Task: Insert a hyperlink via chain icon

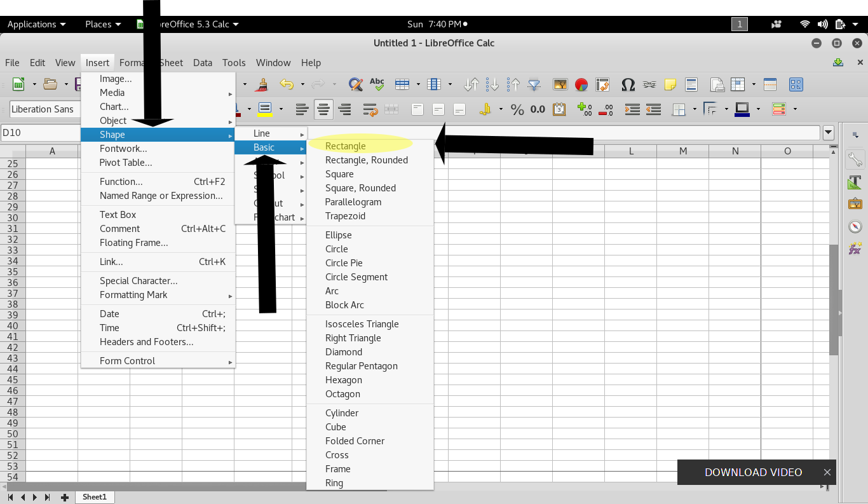Action: (649, 84)
